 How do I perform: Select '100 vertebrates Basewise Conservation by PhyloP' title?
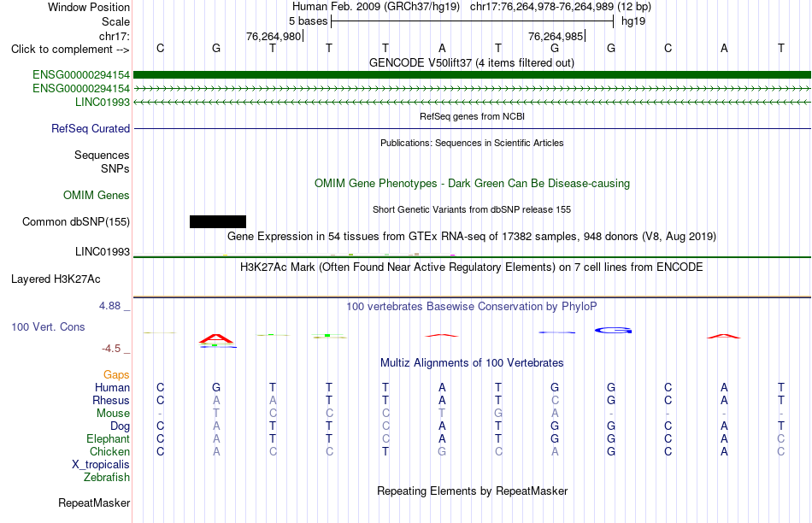[472, 307]
